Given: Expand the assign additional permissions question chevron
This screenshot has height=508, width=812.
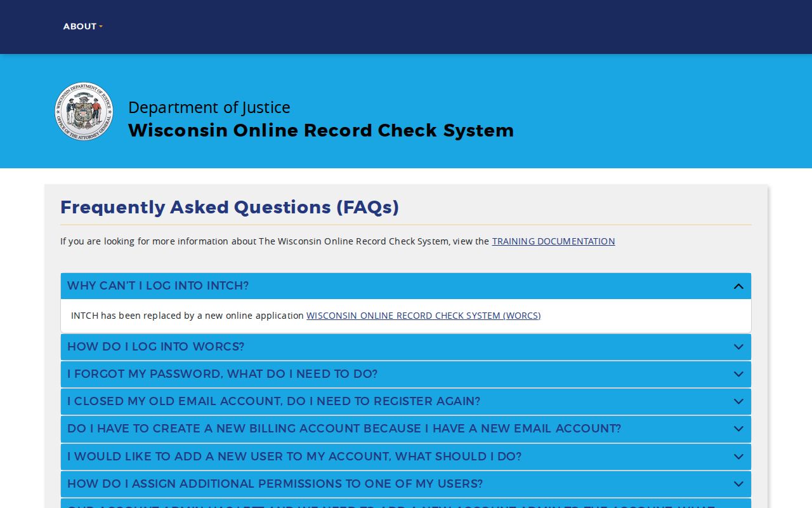Looking at the screenshot, I should [738, 484].
